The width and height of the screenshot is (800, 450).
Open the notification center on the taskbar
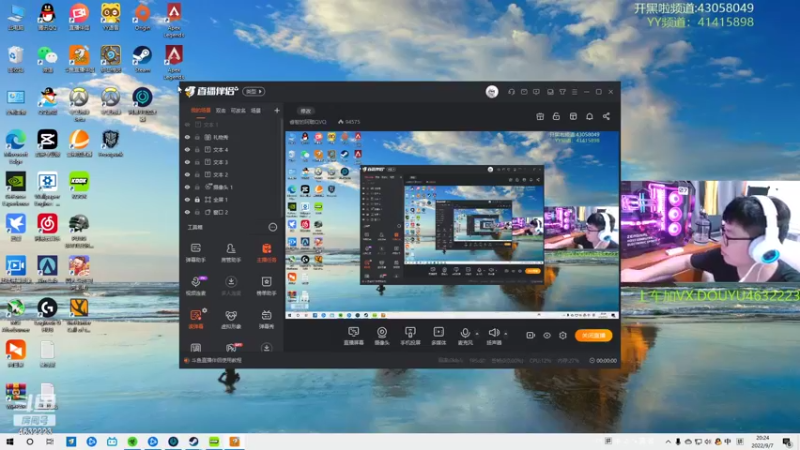[x=787, y=441]
